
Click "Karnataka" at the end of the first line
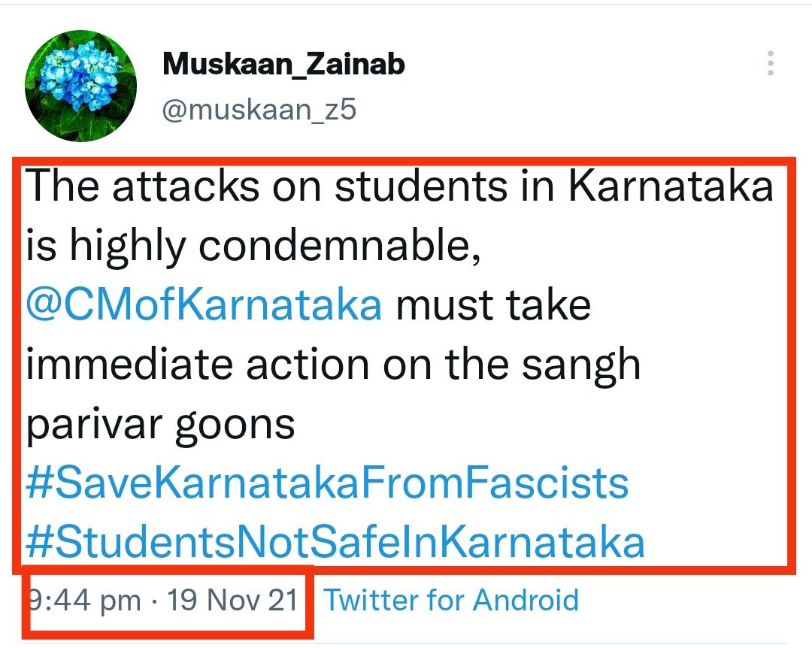tap(670, 188)
